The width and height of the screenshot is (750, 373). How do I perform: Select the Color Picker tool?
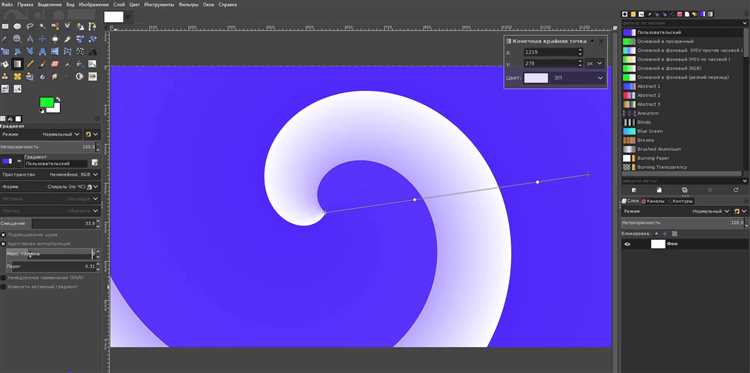coord(5,39)
